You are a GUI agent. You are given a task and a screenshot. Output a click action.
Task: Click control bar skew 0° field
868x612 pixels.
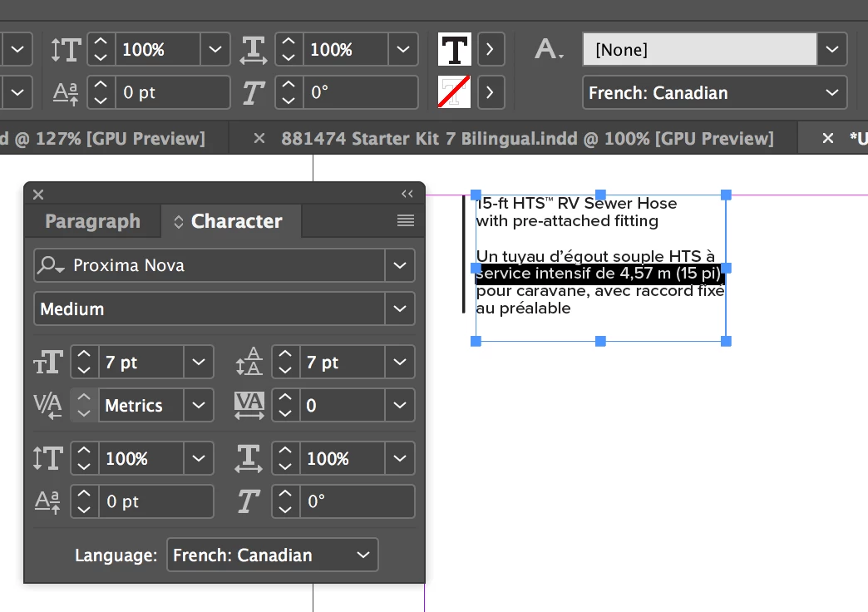(x=360, y=92)
